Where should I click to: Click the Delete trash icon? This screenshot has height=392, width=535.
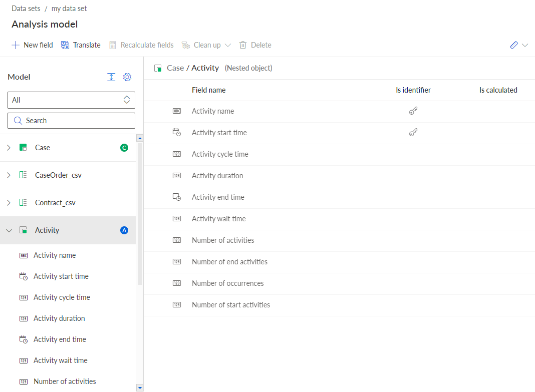click(242, 45)
